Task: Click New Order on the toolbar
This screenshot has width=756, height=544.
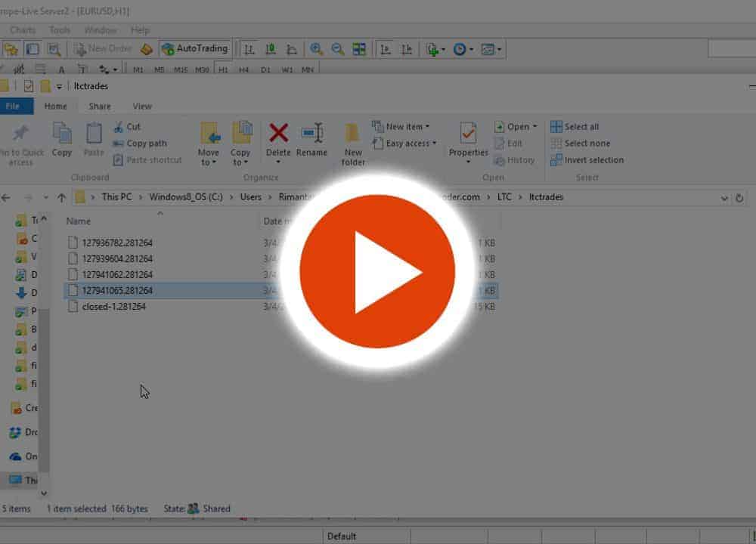Action: (x=102, y=48)
